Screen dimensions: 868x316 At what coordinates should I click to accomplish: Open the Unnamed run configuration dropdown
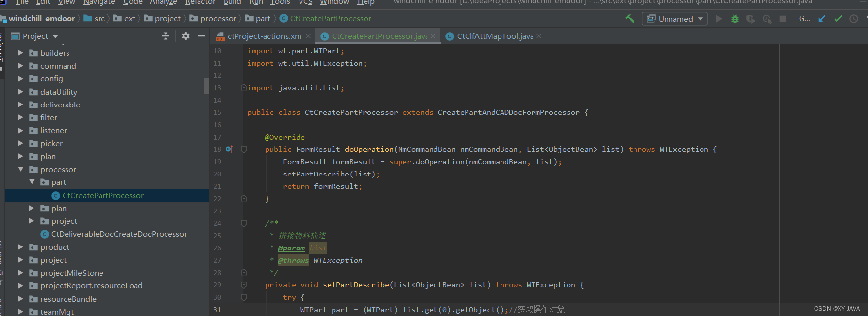coord(674,19)
